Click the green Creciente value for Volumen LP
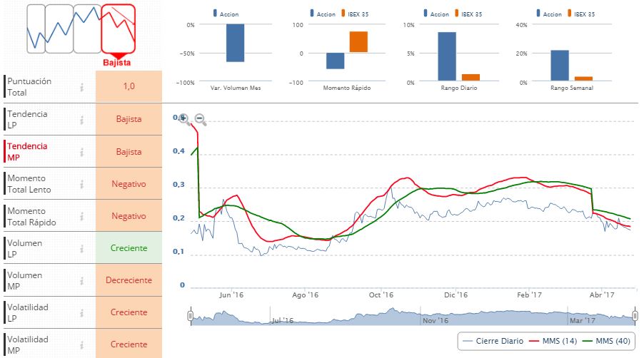The image size is (644, 358). [x=129, y=247]
